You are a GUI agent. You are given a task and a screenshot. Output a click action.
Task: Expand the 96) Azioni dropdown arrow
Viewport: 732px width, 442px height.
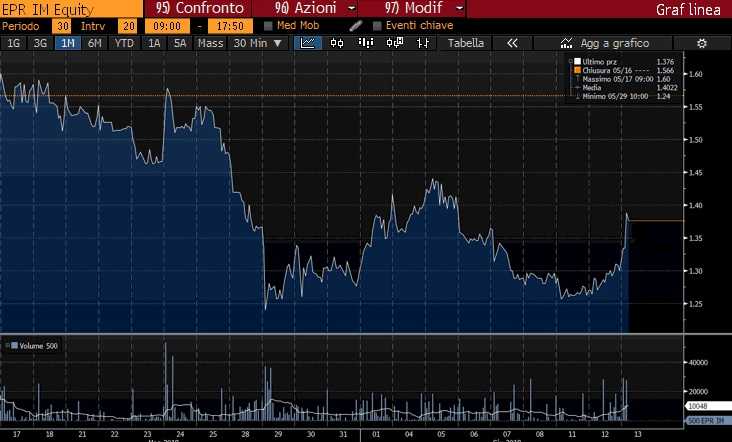352,8
